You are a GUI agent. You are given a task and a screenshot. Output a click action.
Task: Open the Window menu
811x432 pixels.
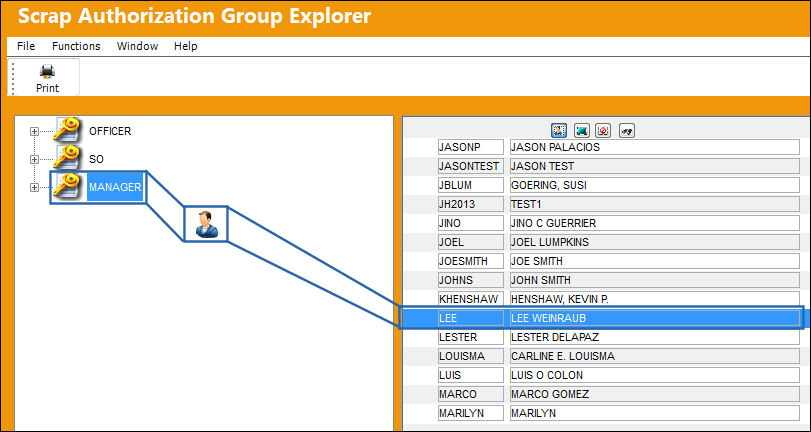[x=137, y=46]
